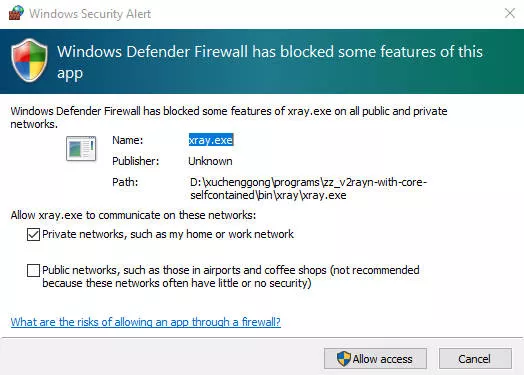Close the Windows Security Alert dialog
This screenshot has height=375, width=524.
(x=510, y=13)
